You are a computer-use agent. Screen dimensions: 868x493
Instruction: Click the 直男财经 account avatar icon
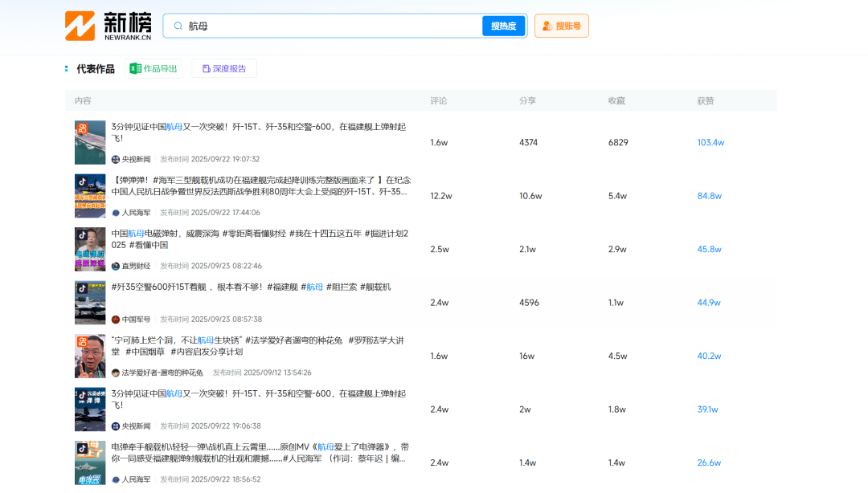(x=116, y=266)
